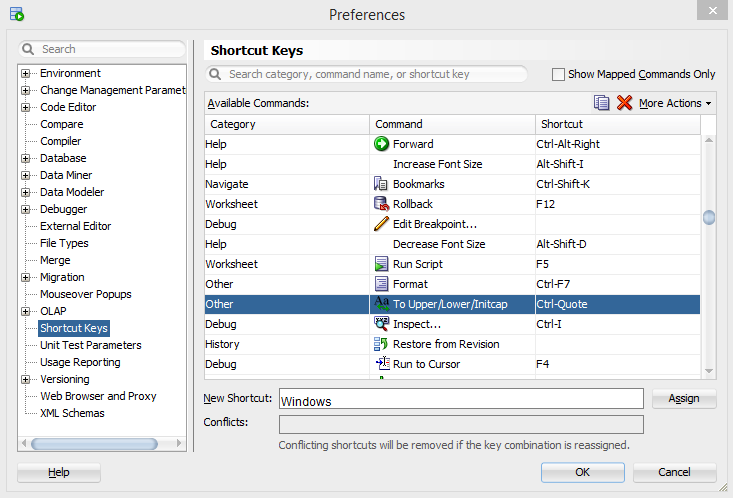The width and height of the screenshot is (733, 498).
Task: Click the Rollback command icon
Action: tap(381, 204)
